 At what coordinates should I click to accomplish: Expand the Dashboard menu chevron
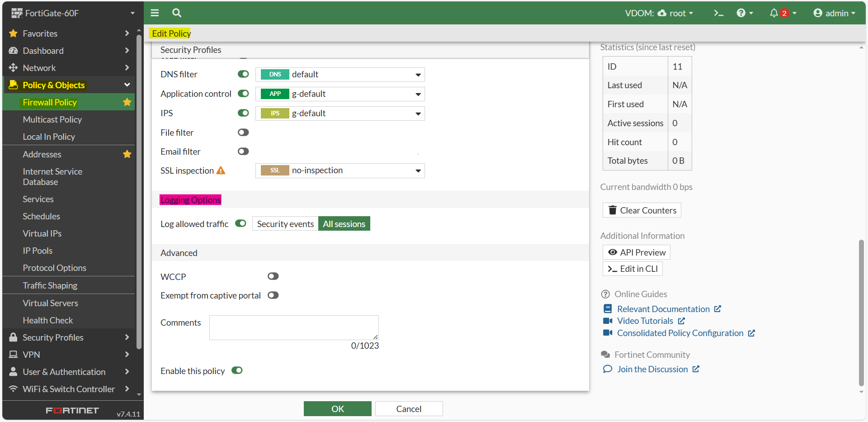[127, 51]
